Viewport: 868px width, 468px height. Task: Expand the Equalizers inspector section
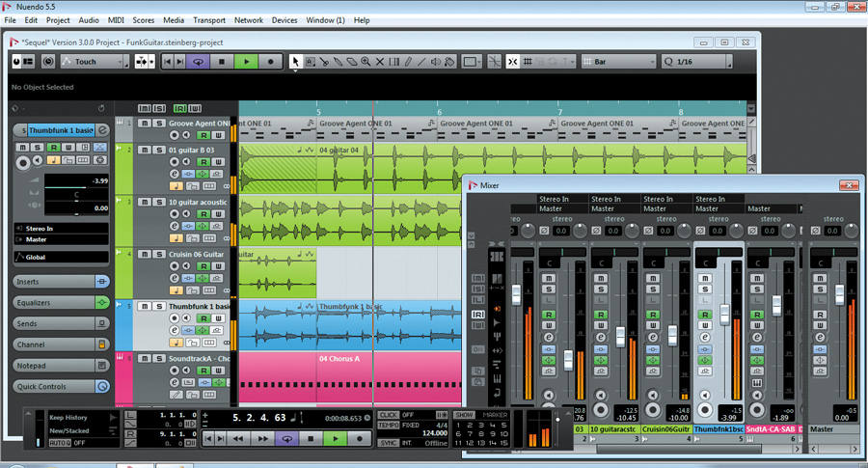(x=61, y=302)
